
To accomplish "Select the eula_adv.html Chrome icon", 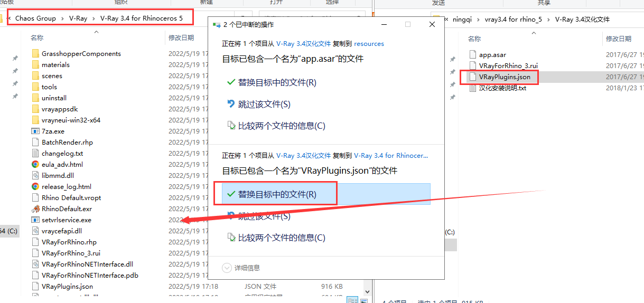I will [35, 164].
